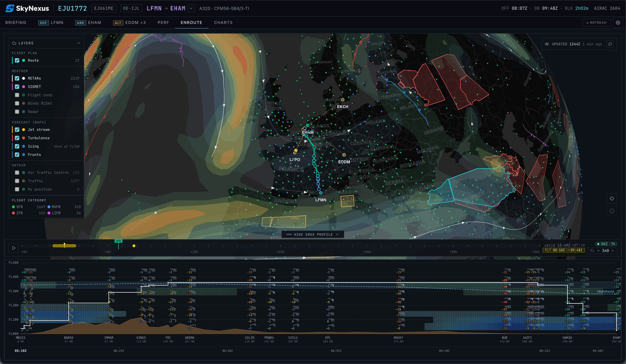Click the ALT badge next to EDDM
Image resolution: width=626 pixels, height=364 pixels.
118,23
